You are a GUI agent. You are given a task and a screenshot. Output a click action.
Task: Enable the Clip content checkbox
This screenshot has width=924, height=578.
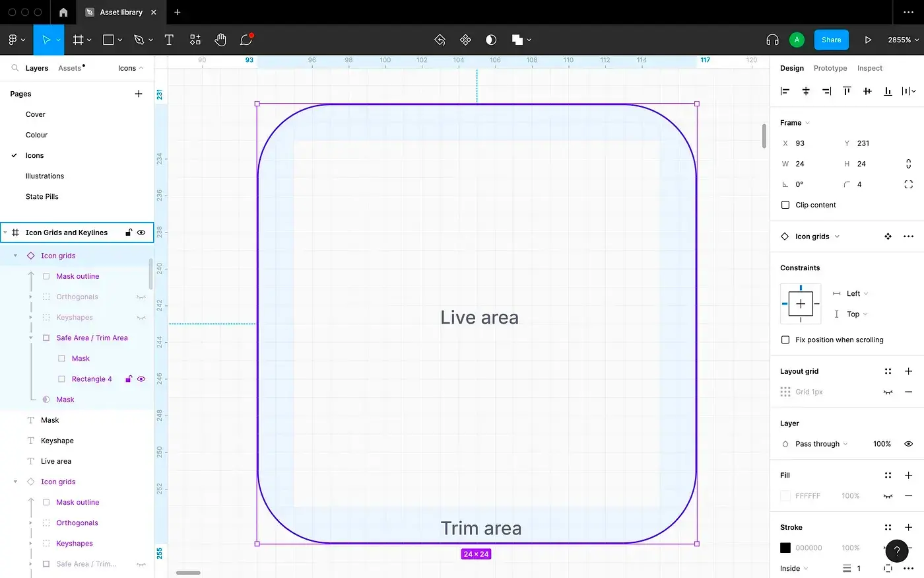(x=785, y=205)
